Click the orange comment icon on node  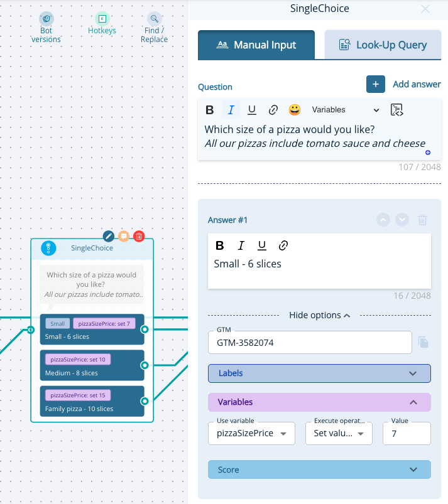coord(124,236)
